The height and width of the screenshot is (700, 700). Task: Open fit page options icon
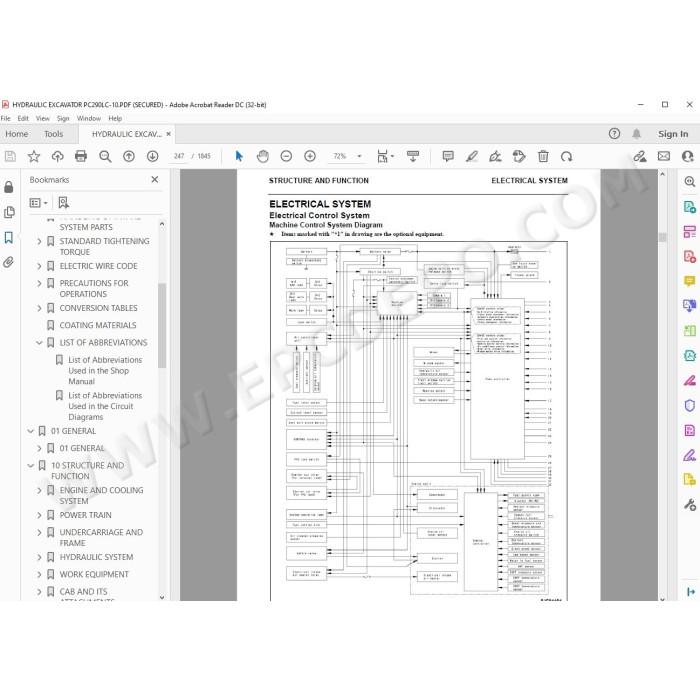click(385, 156)
